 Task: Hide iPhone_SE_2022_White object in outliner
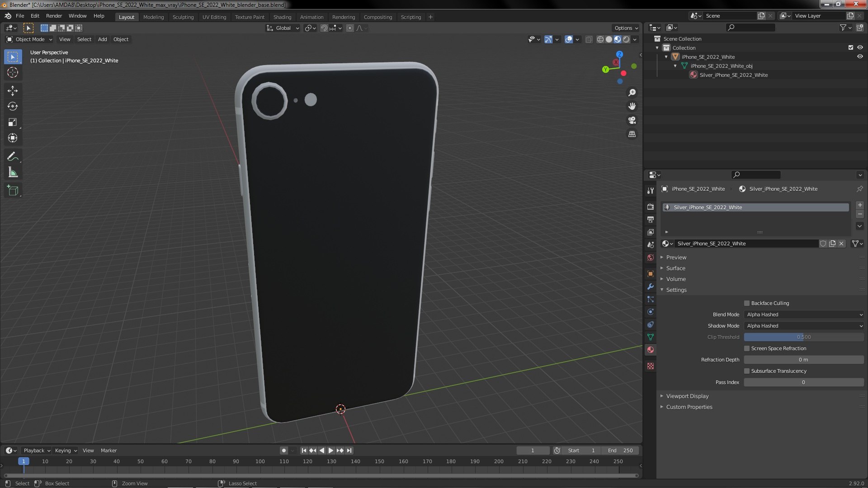tap(860, 56)
